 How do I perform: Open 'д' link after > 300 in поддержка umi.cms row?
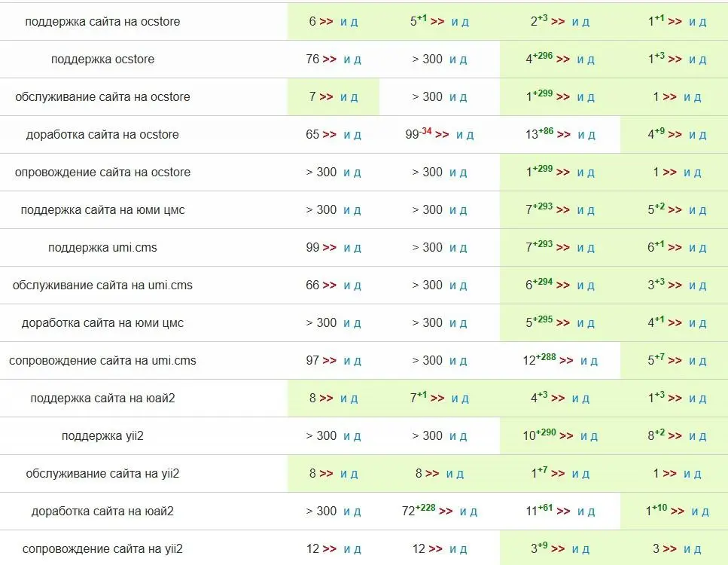[x=463, y=248]
